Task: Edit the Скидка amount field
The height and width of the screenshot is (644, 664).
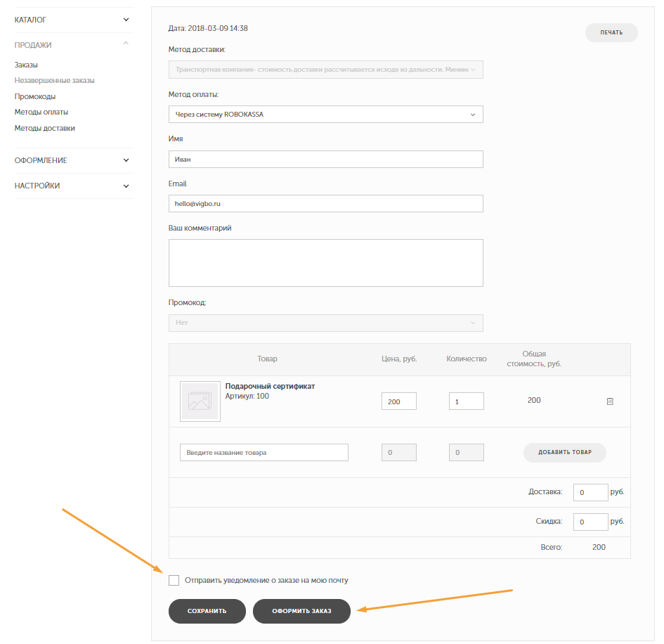Action: pos(591,522)
